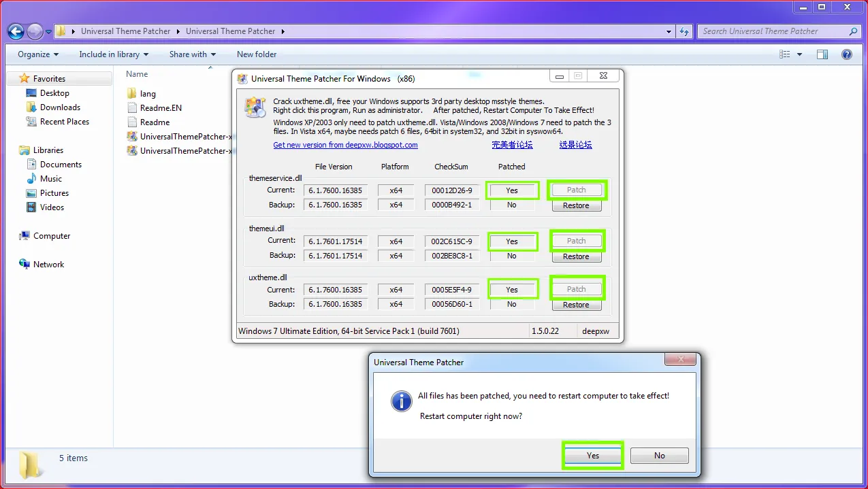Open the Organize menu
The width and height of the screenshot is (868, 489).
tap(38, 54)
